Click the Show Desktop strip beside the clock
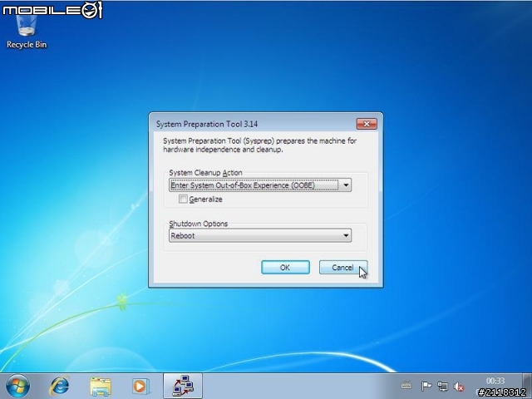Image resolution: width=532 pixels, height=399 pixels. (x=527, y=386)
